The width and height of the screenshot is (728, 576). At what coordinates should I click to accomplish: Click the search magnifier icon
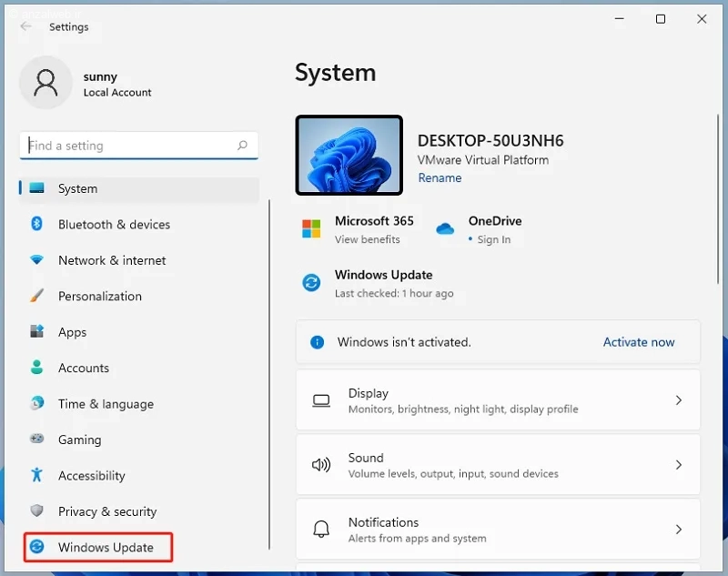point(242,146)
